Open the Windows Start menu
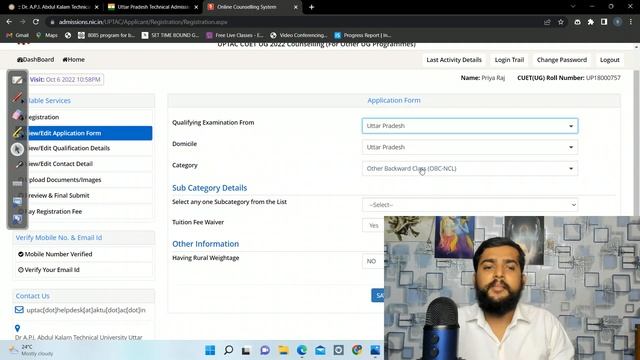Screen dimensions: 640x360 [x=210, y=350]
